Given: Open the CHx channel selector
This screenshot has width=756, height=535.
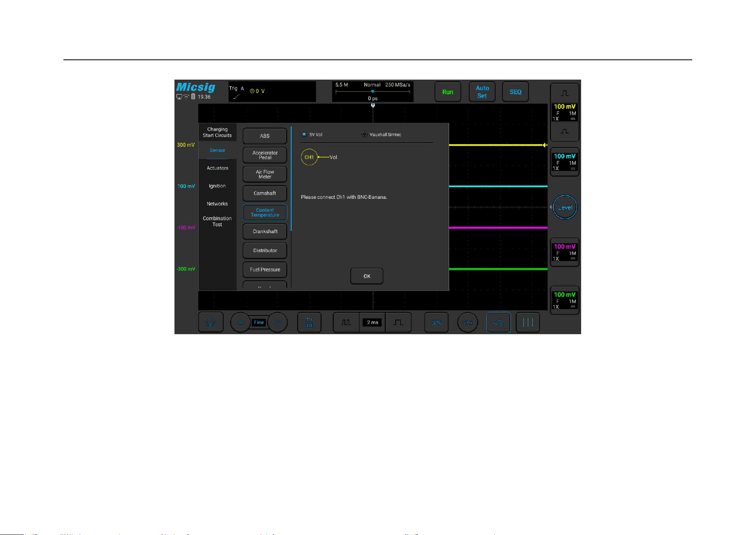Looking at the screenshot, I should (x=468, y=322).
